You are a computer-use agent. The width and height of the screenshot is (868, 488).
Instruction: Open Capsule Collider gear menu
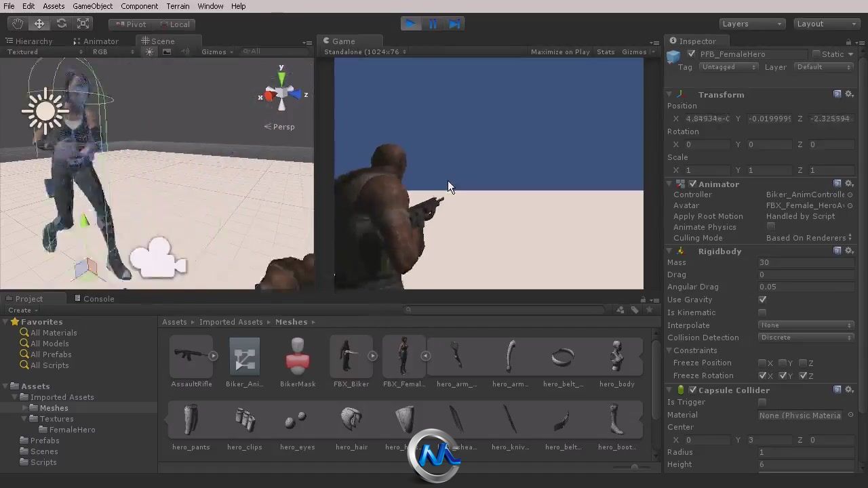tap(849, 390)
